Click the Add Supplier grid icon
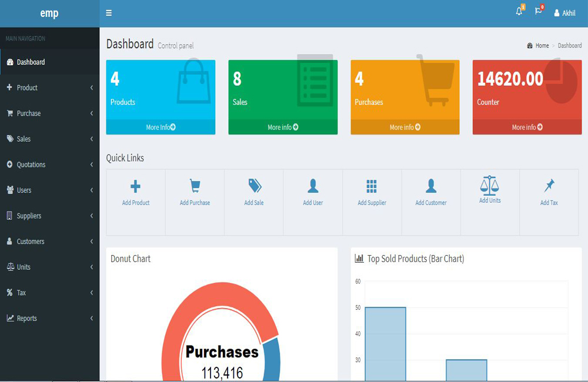 [372, 186]
